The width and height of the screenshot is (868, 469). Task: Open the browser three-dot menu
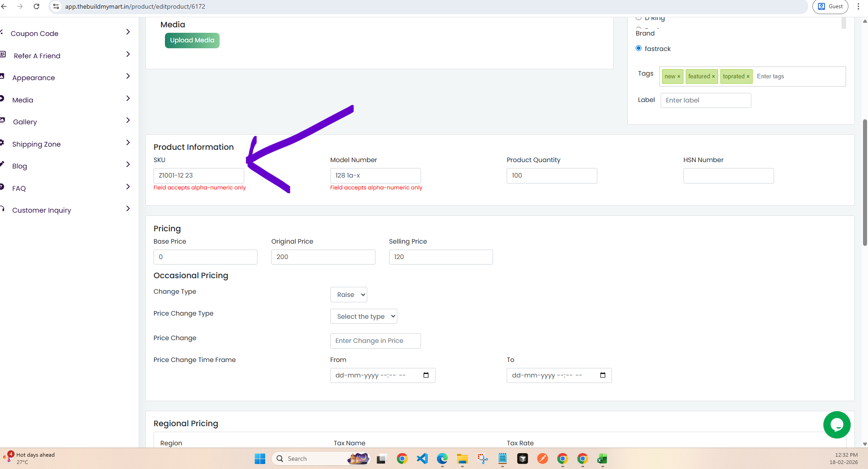858,6
